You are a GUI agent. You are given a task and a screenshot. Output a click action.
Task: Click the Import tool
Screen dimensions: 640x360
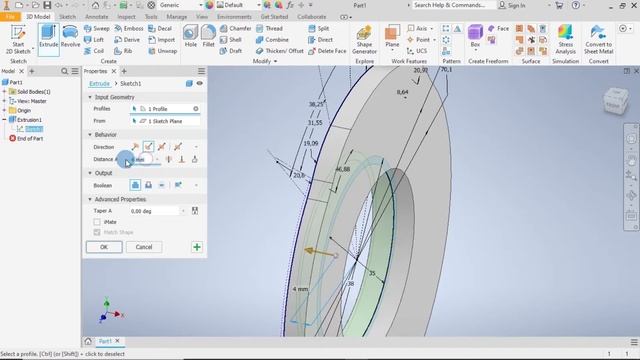(x=162, y=40)
